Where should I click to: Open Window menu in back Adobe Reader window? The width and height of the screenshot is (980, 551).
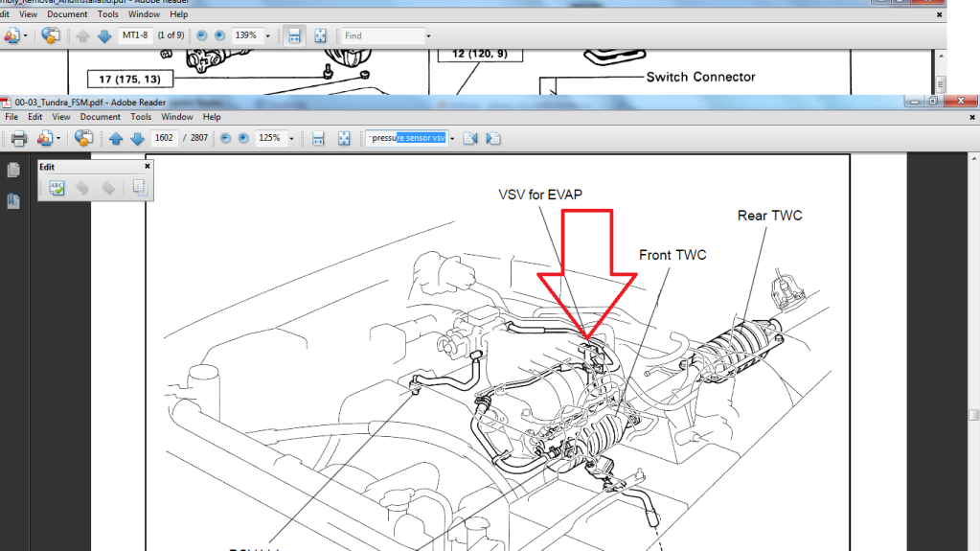click(144, 13)
